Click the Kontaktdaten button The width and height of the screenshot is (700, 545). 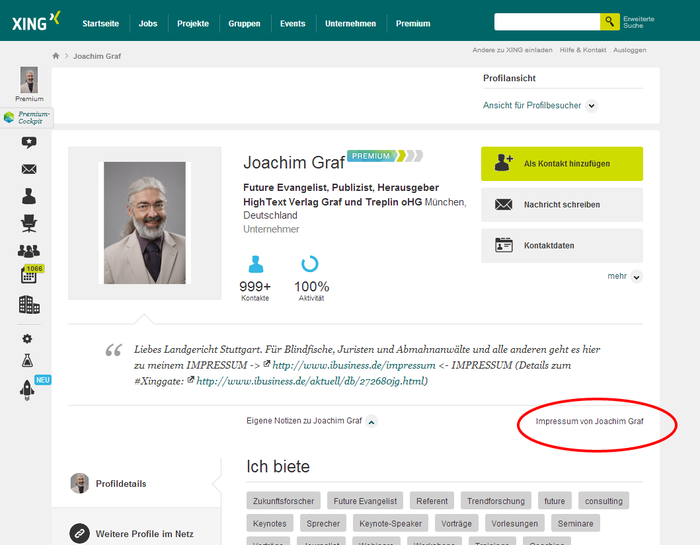coord(562,245)
